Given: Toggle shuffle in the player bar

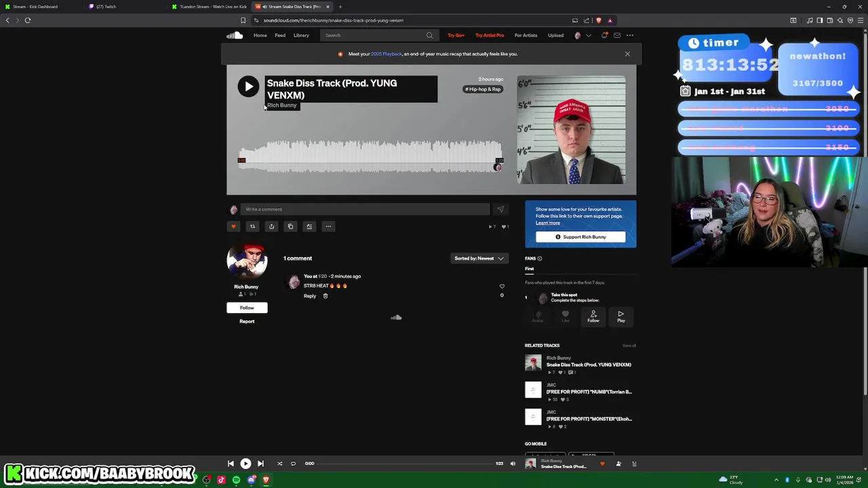Looking at the screenshot, I should pos(279,464).
